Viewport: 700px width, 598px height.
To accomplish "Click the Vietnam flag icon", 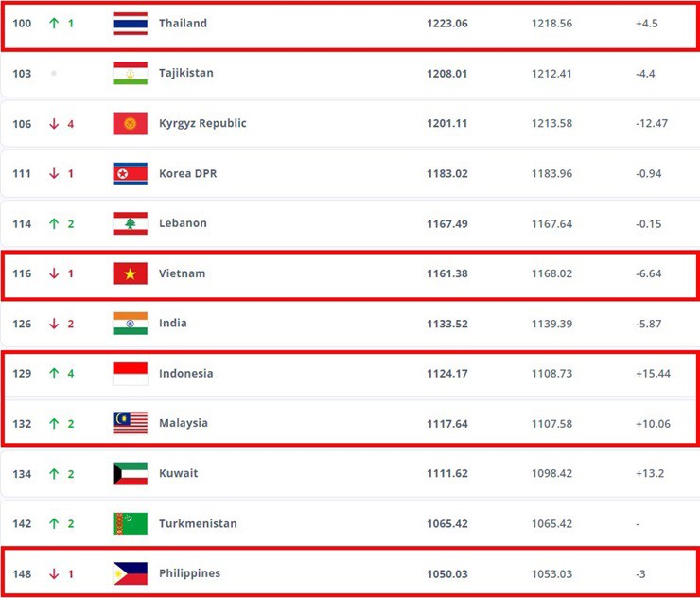I will [130, 274].
